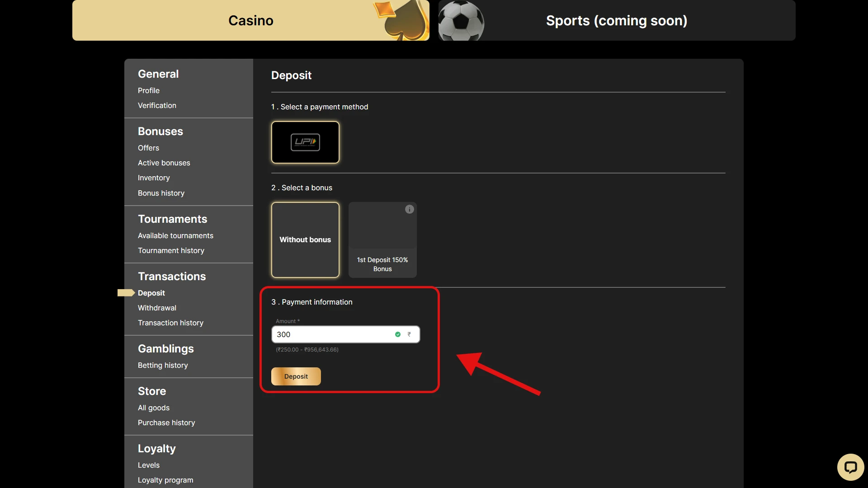This screenshot has width=868, height=488.
Task: Open Profile in General section
Action: (x=149, y=90)
